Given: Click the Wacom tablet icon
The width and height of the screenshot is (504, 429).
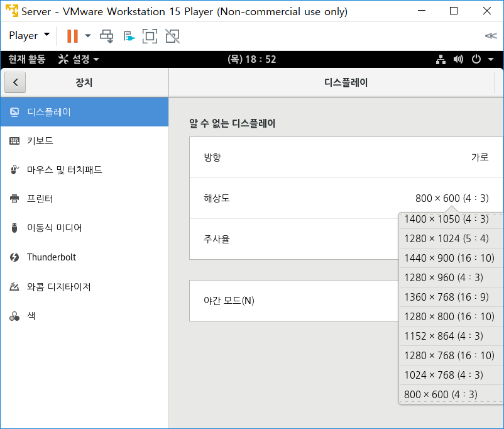Looking at the screenshot, I should coord(14,286).
